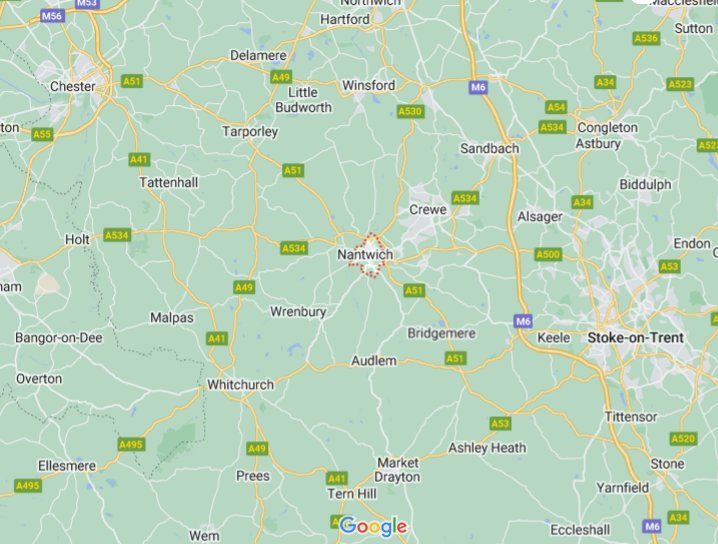Click the M56 motorway shield
The width and height of the screenshot is (718, 544).
pyautogui.click(x=52, y=16)
